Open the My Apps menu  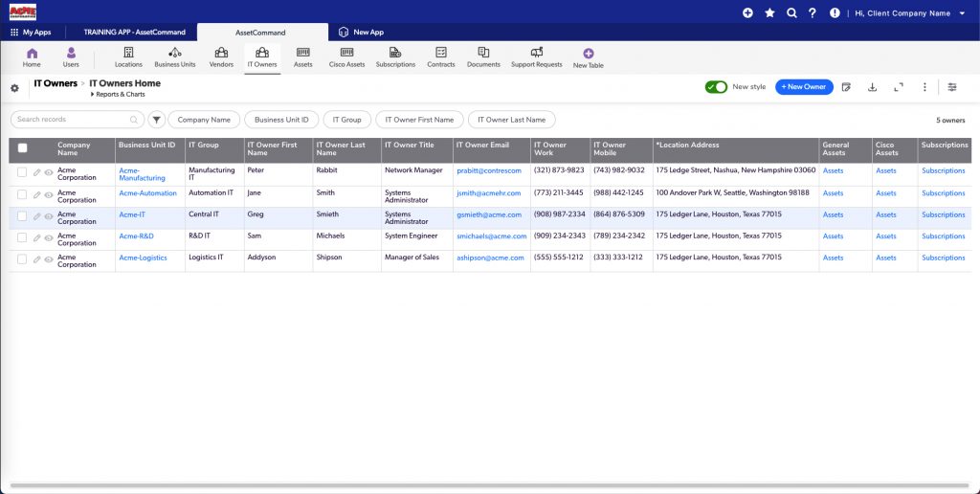tap(31, 32)
